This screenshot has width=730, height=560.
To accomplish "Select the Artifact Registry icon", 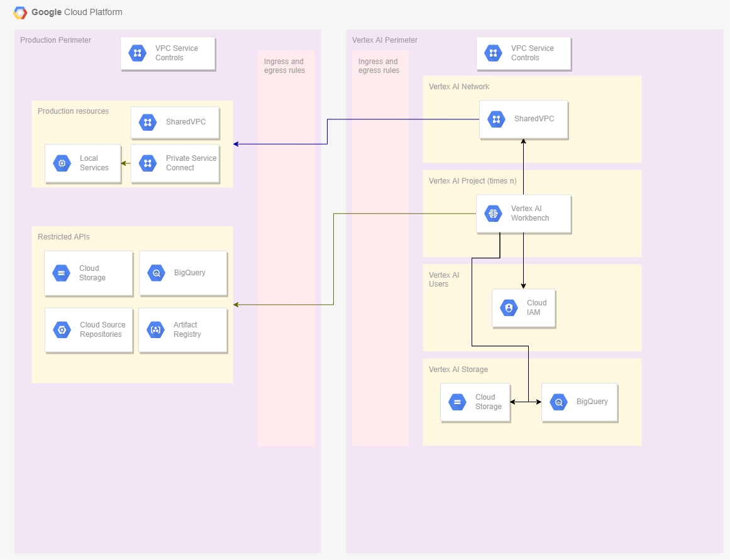I will [x=155, y=330].
